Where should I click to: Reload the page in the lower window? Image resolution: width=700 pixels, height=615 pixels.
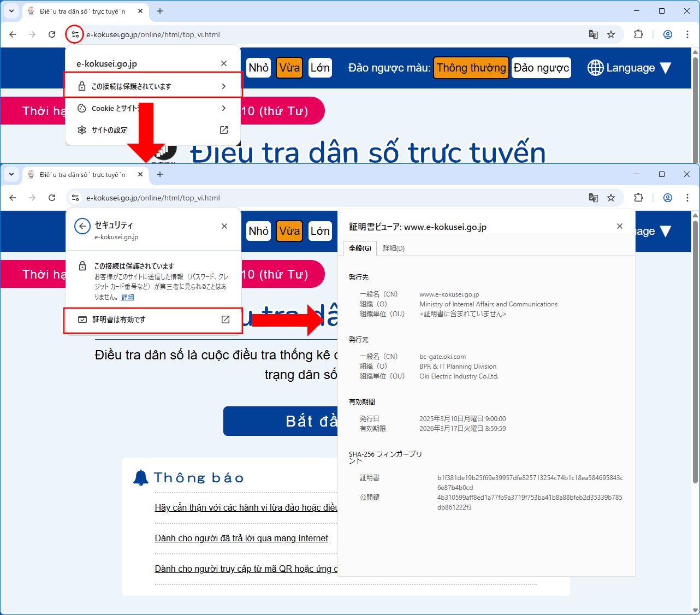point(52,198)
